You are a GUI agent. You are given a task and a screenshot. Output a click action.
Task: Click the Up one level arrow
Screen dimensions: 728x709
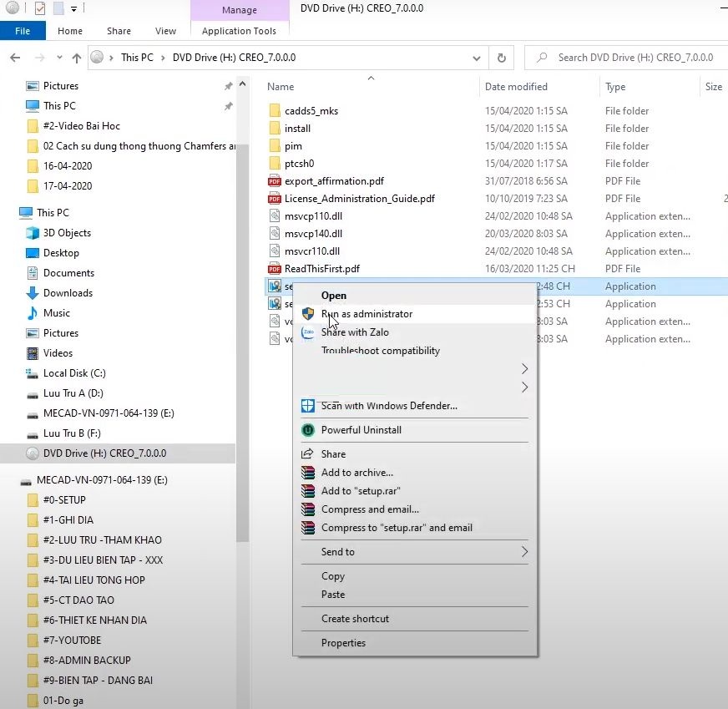[77, 58]
